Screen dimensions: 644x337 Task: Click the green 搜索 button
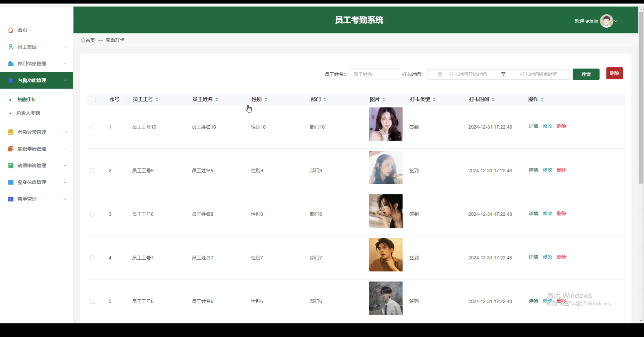(x=586, y=74)
